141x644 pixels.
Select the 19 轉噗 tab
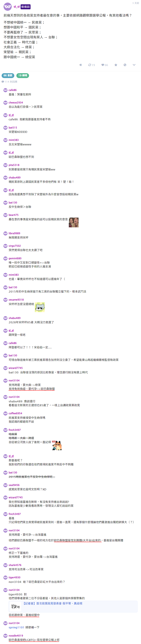[23, 75]
